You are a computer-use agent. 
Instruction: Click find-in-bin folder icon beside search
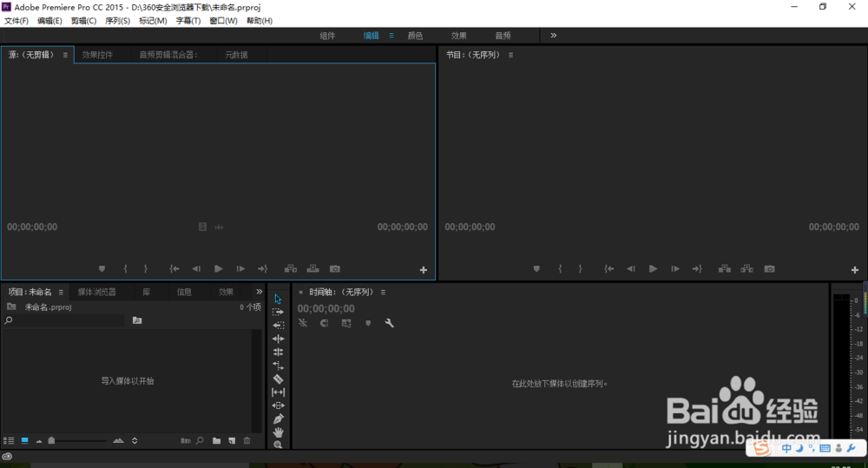coord(137,320)
